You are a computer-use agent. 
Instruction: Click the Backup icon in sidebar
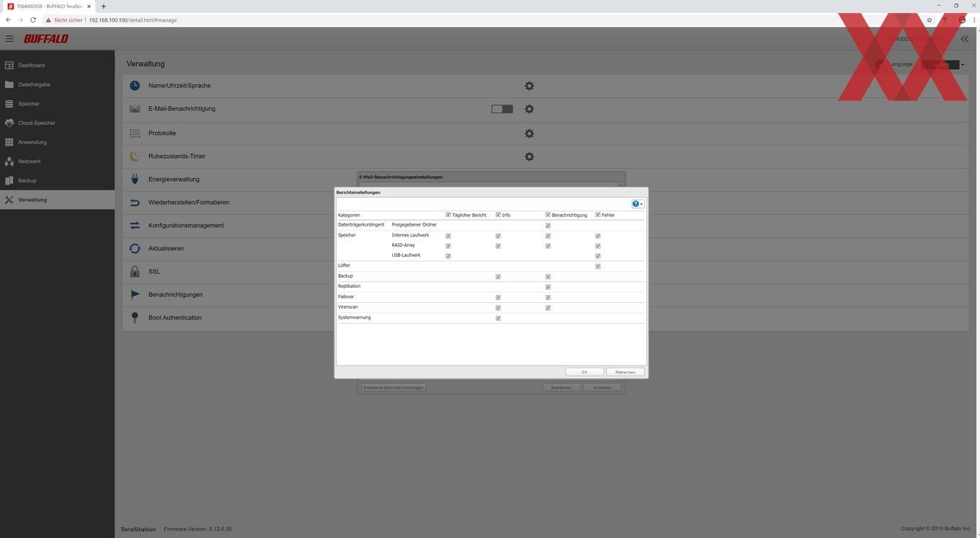tap(9, 180)
